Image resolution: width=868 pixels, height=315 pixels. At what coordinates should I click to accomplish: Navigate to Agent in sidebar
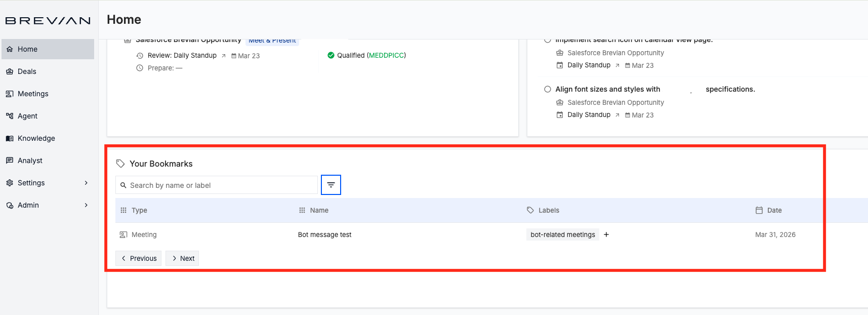pos(27,116)
